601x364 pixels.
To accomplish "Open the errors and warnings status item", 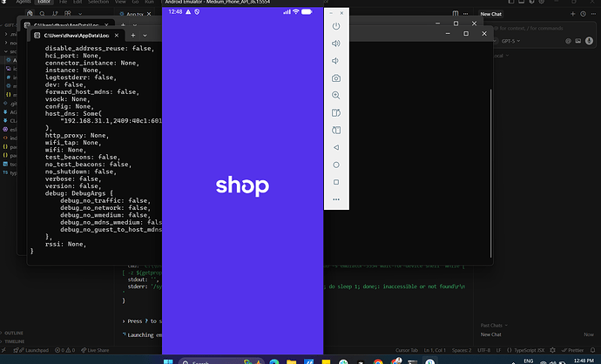I will pyautogui.click(x=64, y=350).
